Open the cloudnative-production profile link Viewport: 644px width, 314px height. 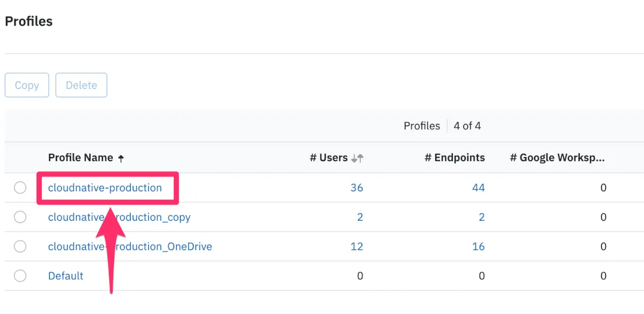point(105,188)
